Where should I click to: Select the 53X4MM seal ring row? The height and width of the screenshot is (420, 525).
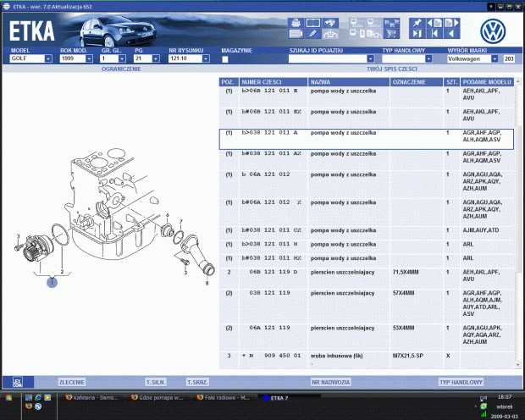[x=367, y=338]
